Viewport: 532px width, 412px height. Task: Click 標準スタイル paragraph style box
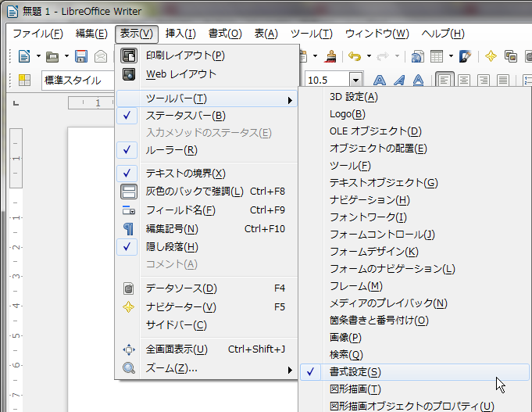point(78,81)
